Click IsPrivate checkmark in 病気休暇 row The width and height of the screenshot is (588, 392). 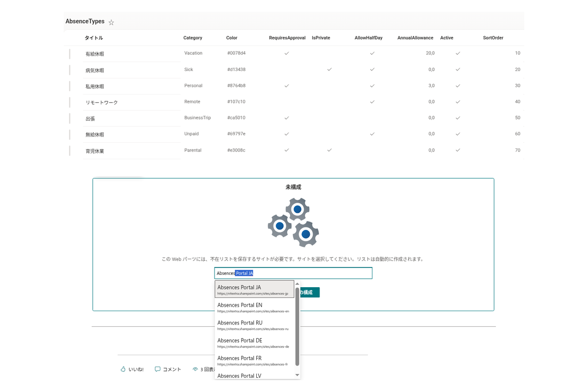329,70
